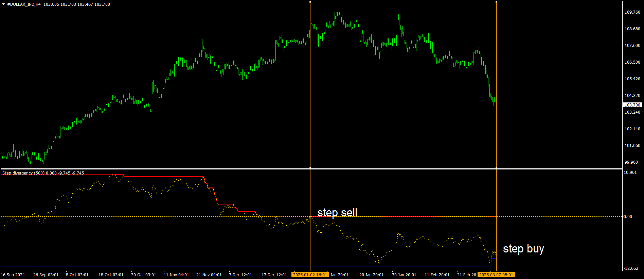Click the 8 Oct 03:01 time label

(77, 275)
